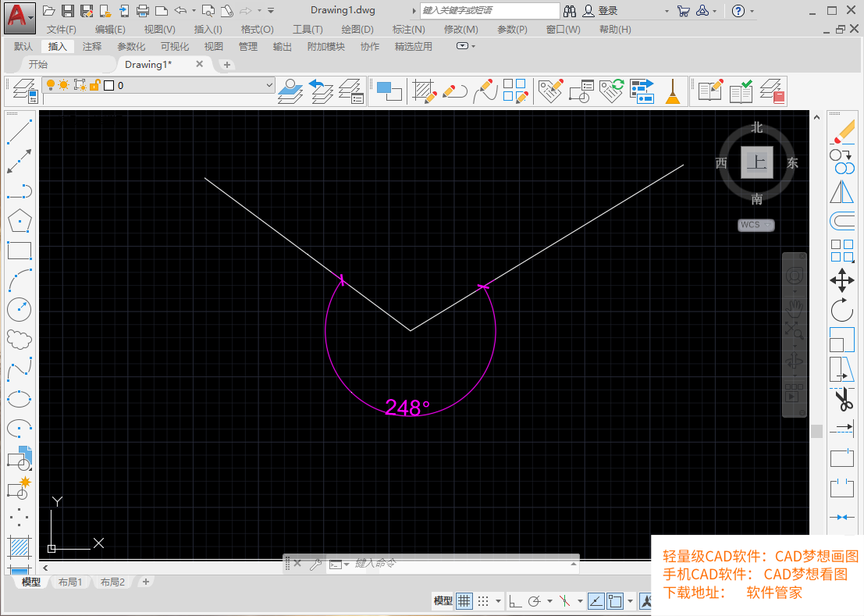The image size is (864, 616).
Task: Toggle the grid display in the status bar
Action: click(464, 601)
